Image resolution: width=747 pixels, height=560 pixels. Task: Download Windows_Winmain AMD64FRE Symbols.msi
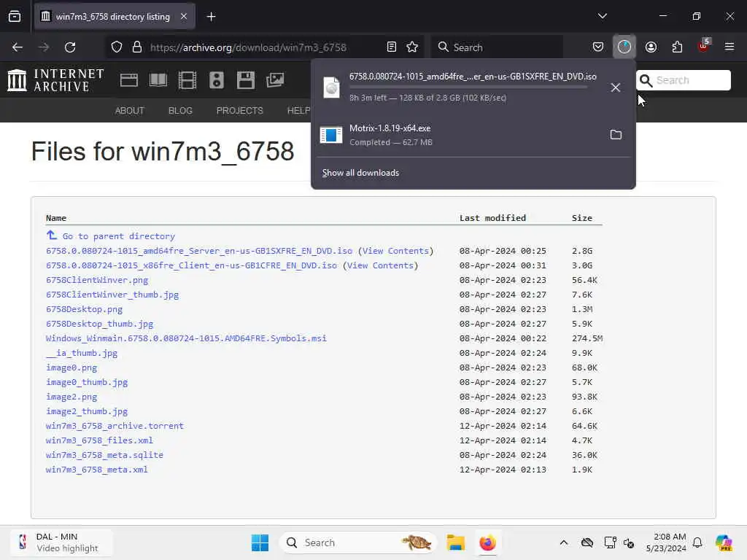pyautogui.click(x=186, y=338)
